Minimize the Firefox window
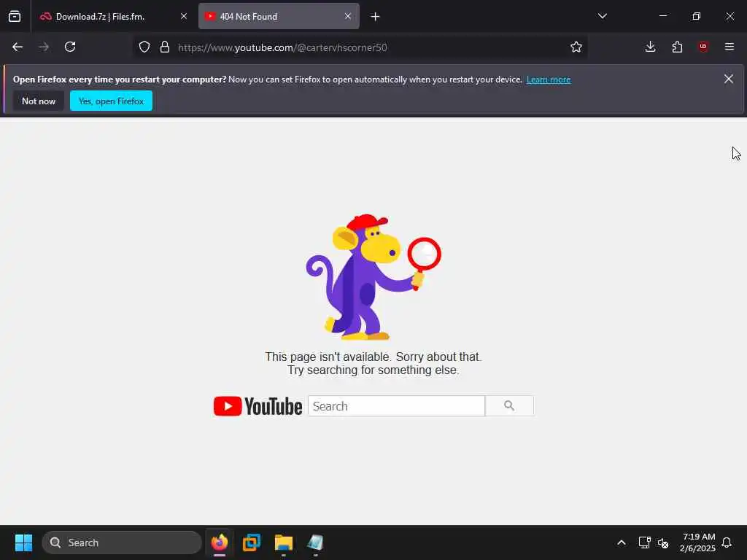Viewport: 747px width, 560px height. click(662, 16)
